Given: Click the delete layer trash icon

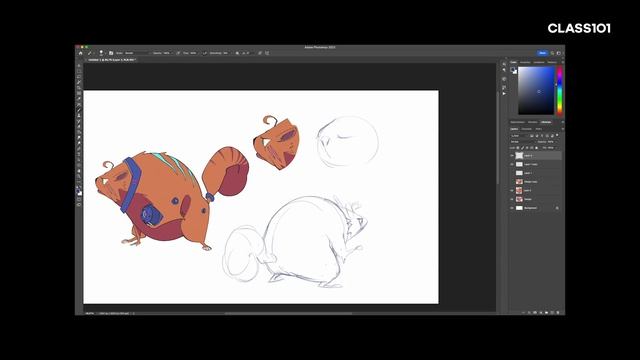Looking at the screenshot, I should (x=558, y=313).
